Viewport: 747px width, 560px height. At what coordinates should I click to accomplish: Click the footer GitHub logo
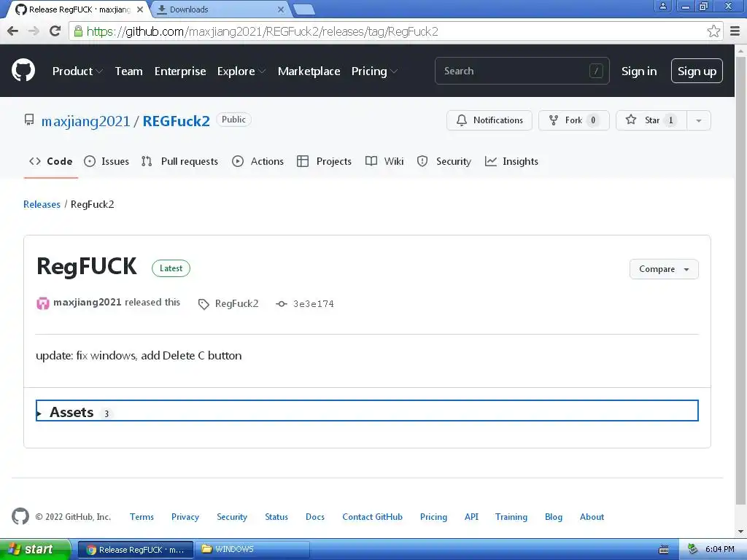(20, 516)
